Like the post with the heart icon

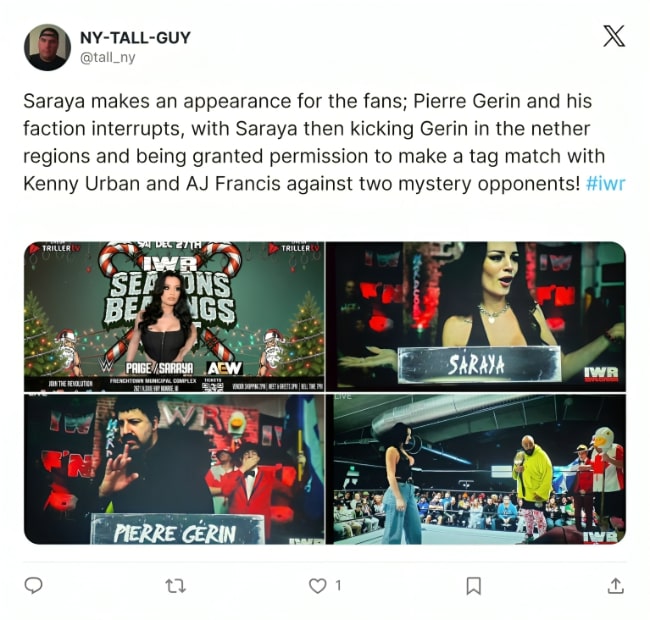318,586
